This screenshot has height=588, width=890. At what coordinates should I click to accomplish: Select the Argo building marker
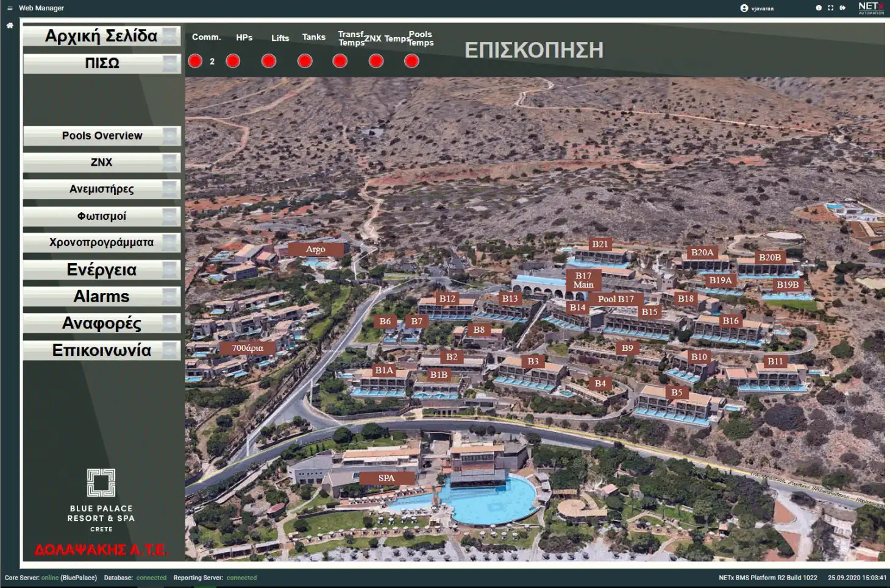[x=316, y=249]
